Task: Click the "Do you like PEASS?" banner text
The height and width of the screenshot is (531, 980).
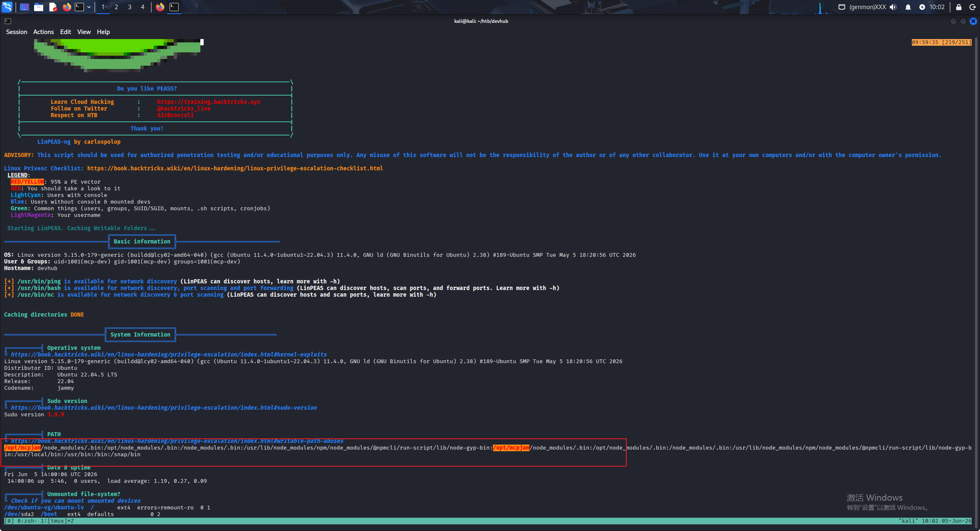Action: coord(147,88)
